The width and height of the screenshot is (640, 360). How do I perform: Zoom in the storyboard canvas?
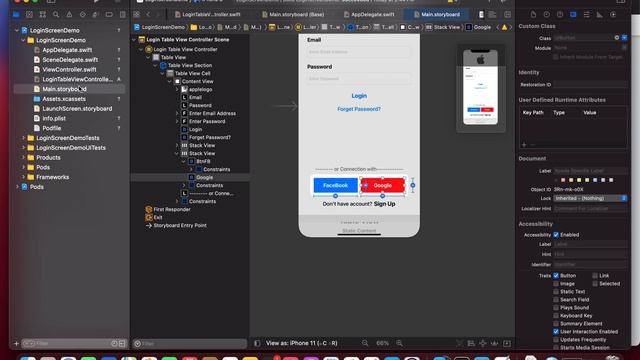tap(400, 343)
